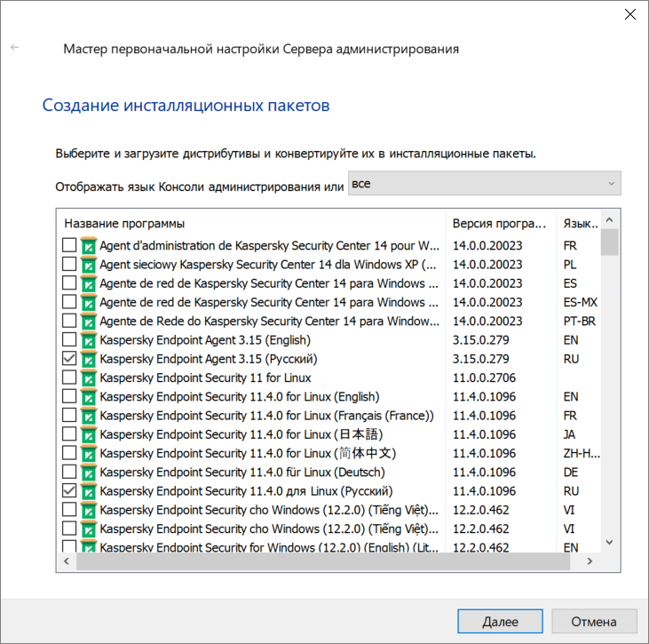649x644 pixels.
Task: Click the back arrow in wizard header
Action: 15,48
